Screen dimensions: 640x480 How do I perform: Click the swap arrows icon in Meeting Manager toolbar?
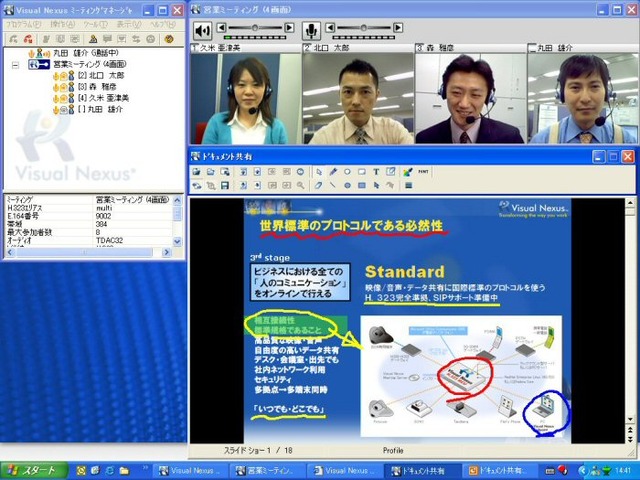(136, 39)
